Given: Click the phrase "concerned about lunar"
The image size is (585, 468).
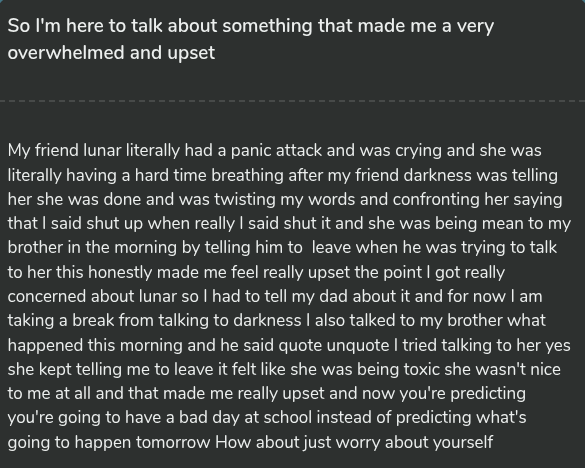Looking at the screenshot, I should pyautogui.click(x=92, y=296).
